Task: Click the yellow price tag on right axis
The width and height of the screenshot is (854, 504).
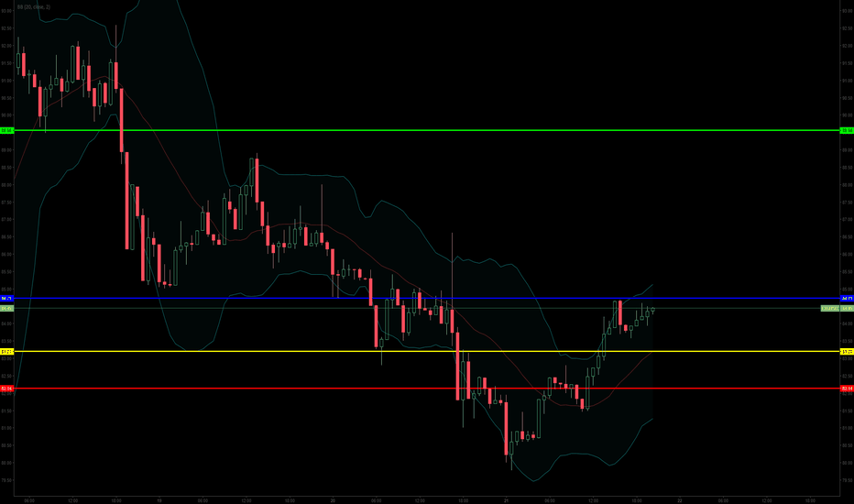Action: pos(847,352)
